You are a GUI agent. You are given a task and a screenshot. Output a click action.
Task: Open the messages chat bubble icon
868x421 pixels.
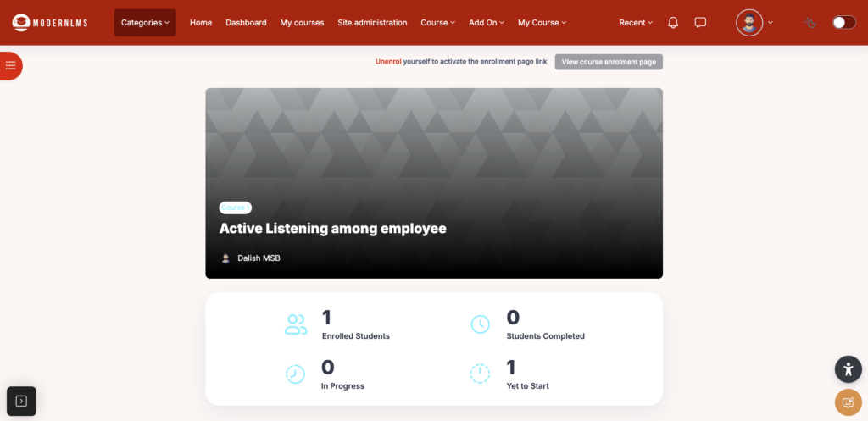700,23
